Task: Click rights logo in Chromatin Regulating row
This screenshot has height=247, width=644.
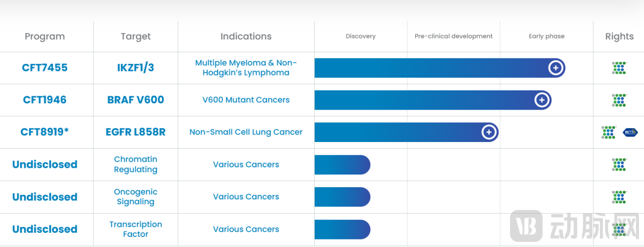Action: [x=619, y=164]
